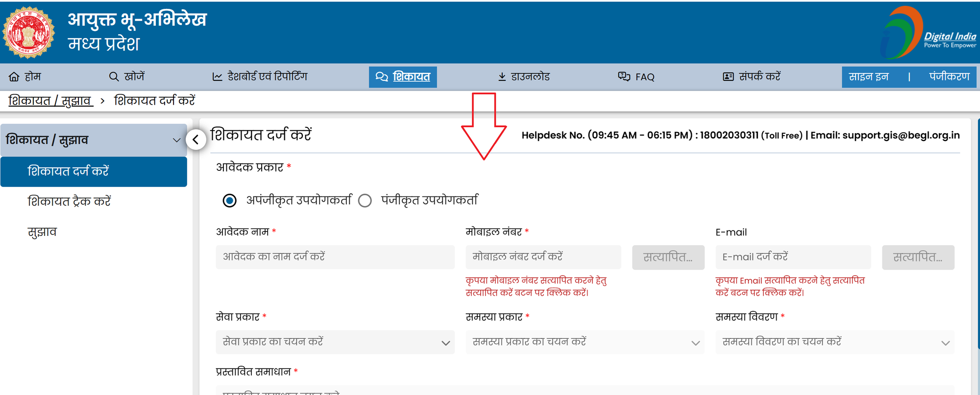Select अपंजीकृत उपयोगकर्ता radio button
Viewport: 980px width, 395px height.
tap(229, 201)
